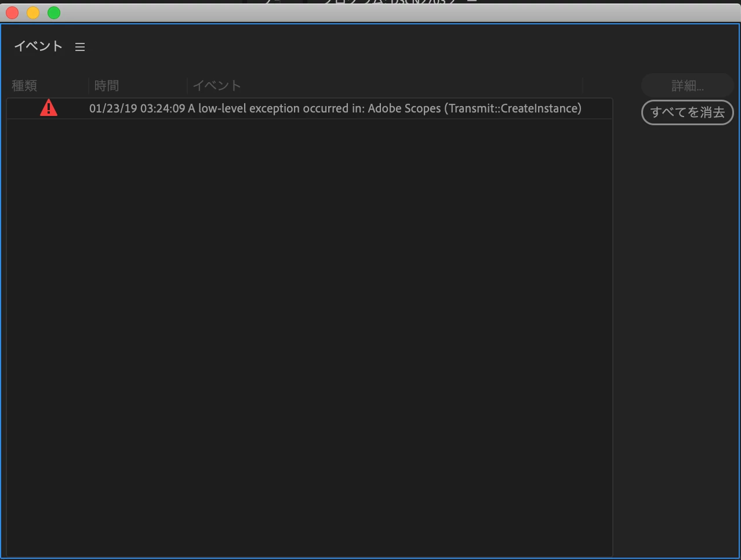Maximize the window with green button
Screen dimensions: 741x560
point(54,13)
